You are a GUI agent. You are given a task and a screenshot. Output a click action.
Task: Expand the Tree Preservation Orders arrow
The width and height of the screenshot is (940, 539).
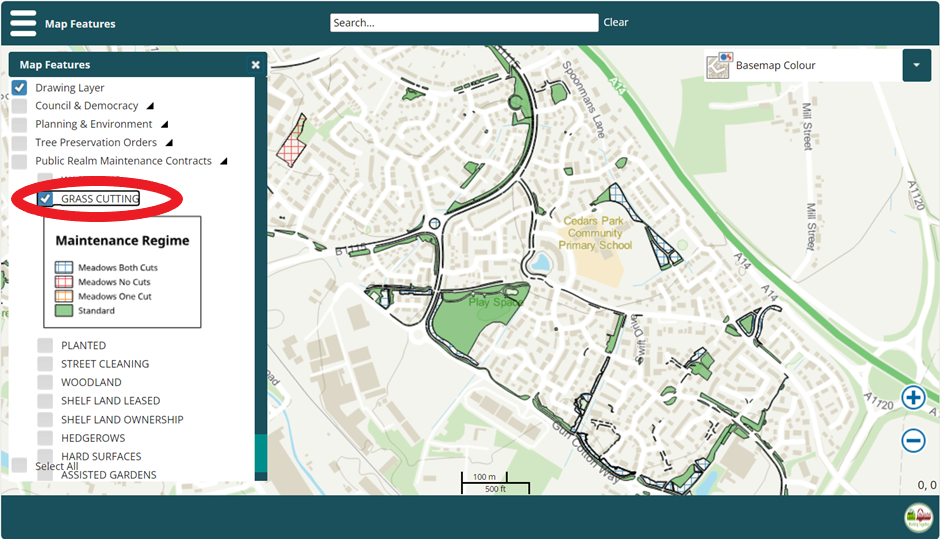[169, 143]
